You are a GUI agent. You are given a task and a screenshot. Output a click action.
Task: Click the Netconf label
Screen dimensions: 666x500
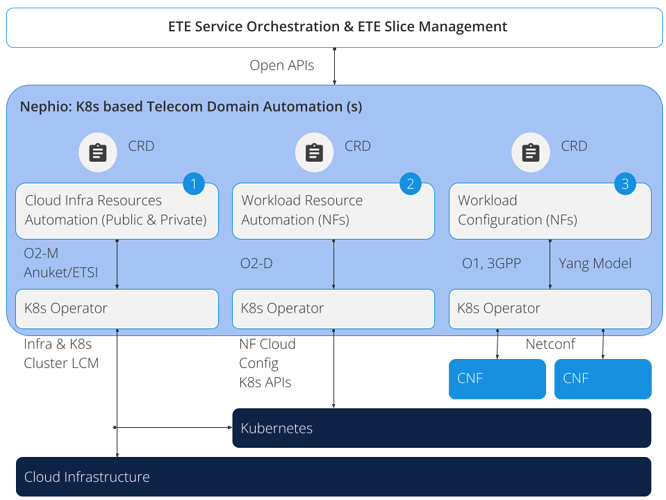(550, 344)
